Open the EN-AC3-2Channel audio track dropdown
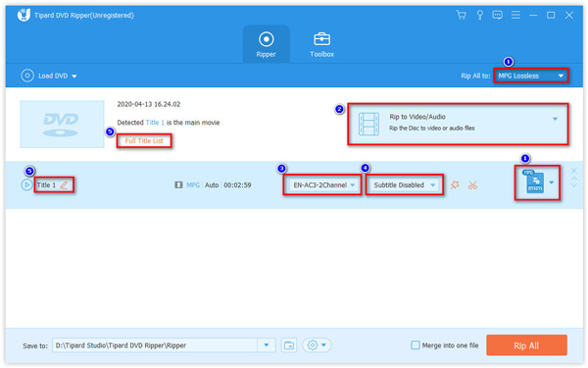Screen dimensions: 588x368 [x=322, y=184]
